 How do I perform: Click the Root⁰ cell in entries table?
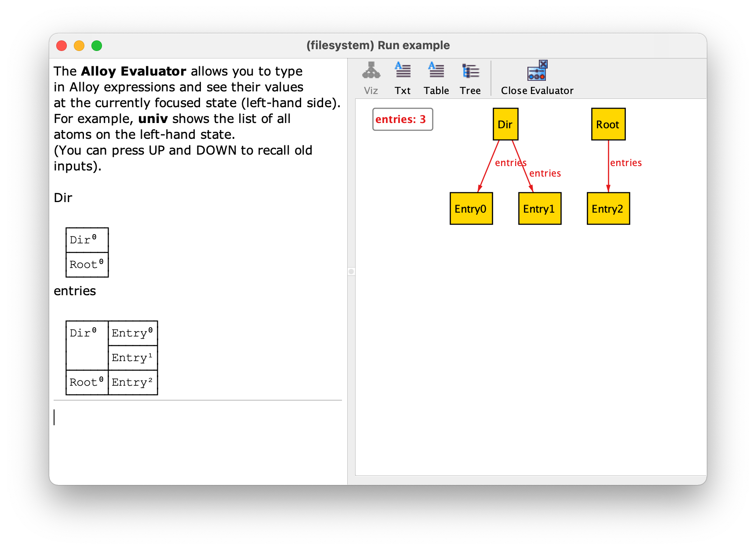tap(87, 383)
